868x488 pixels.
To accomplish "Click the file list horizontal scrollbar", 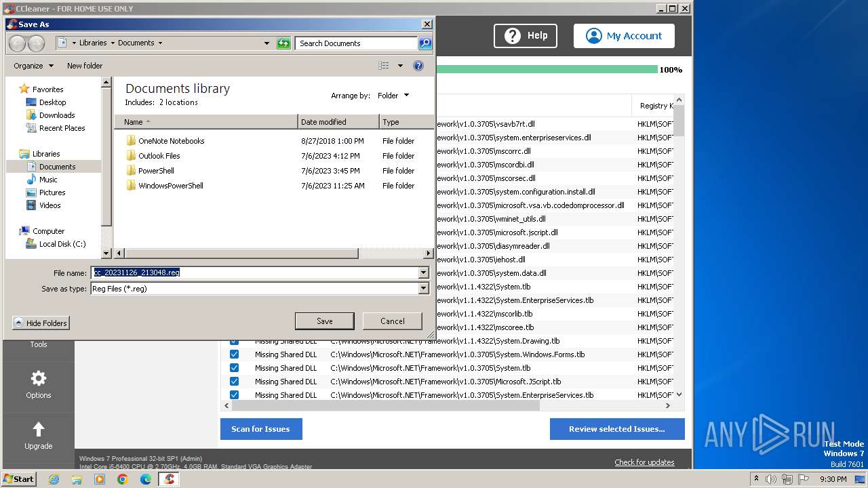I will click(x=241, y=253).
